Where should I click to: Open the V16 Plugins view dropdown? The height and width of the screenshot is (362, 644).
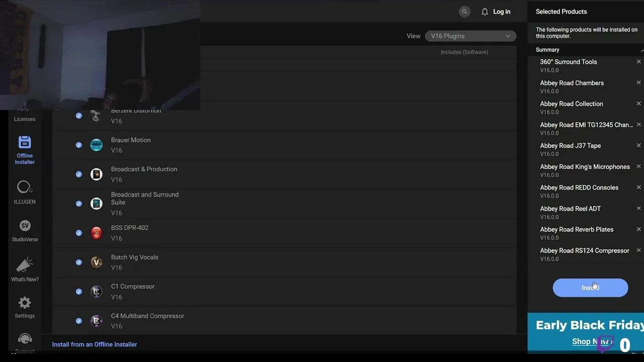(470, 36)
